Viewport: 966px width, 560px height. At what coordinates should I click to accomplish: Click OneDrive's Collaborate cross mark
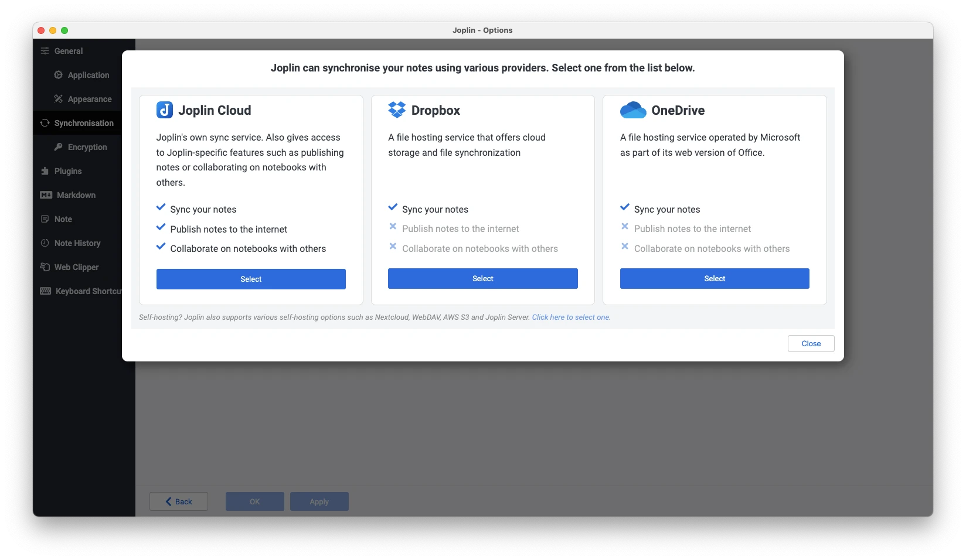tap(625, 247)
